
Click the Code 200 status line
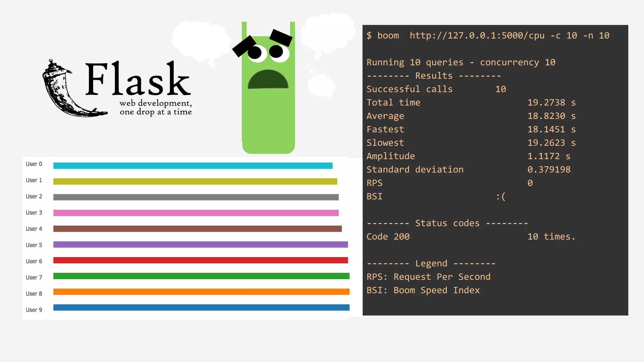pyautogui.click(x=388, y=237)
